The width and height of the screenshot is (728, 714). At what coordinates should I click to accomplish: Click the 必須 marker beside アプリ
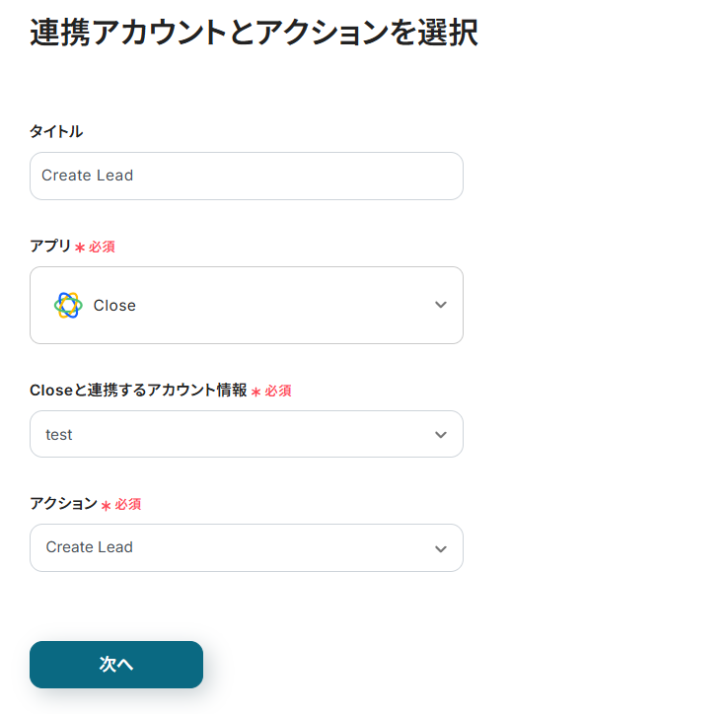[102, 247]
